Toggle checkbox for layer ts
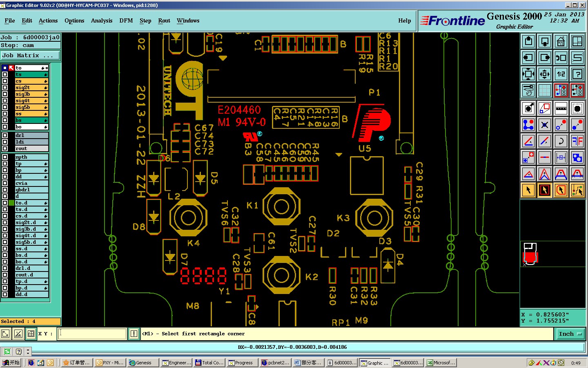Viewport: 588px width, 368px height. [x=5, y=74]
